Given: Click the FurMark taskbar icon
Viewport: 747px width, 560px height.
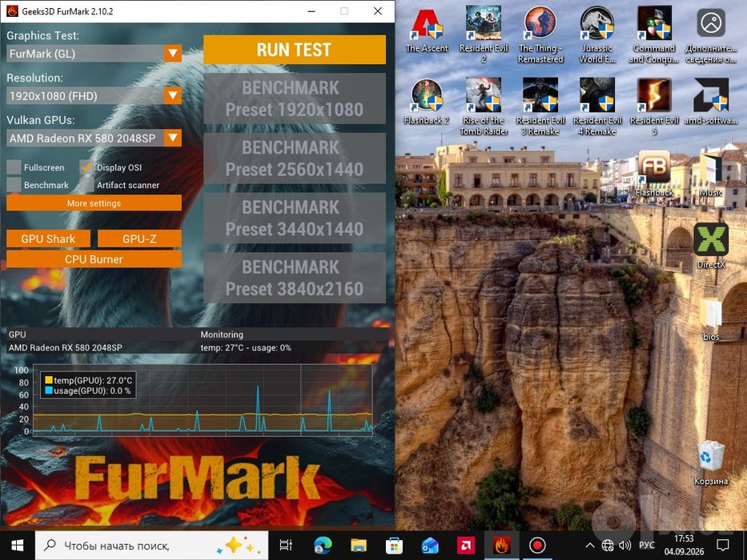Looking at the screenshot, I should (501, 546).
